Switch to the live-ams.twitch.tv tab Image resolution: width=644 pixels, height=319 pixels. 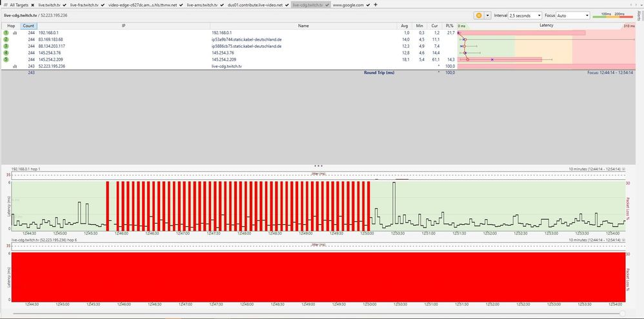(x=202, y=5)
